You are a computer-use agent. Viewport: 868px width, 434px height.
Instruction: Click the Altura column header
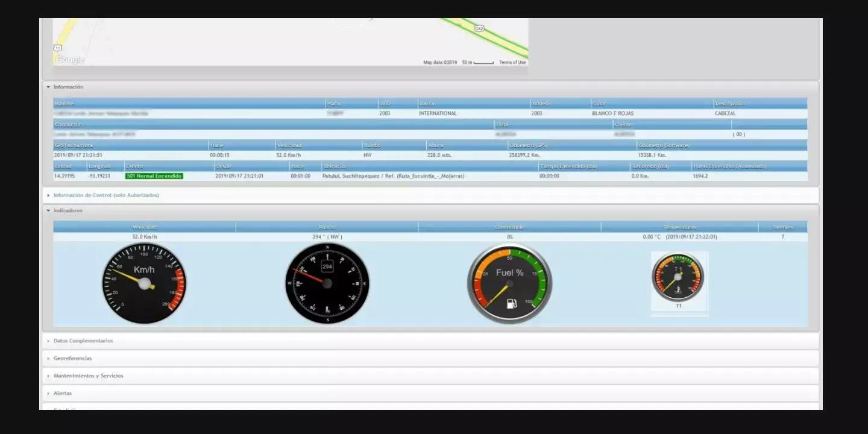(467, 145)
